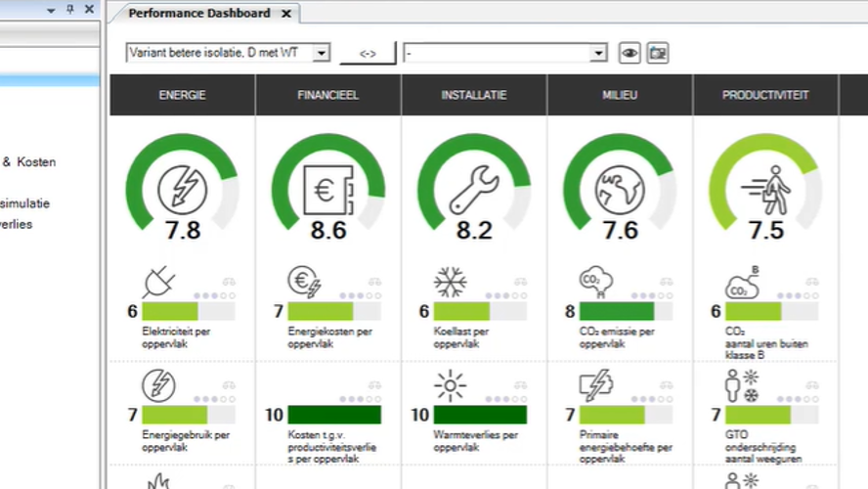Select the MILIEU column header
868x489 pixels.
tap(620, 95)
